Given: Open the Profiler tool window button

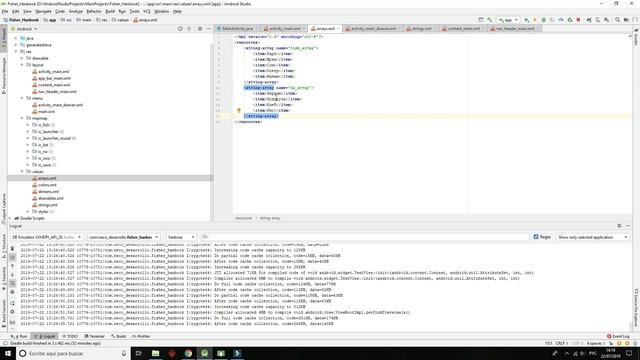Looking at the screenshot, I should pos(141,336).
